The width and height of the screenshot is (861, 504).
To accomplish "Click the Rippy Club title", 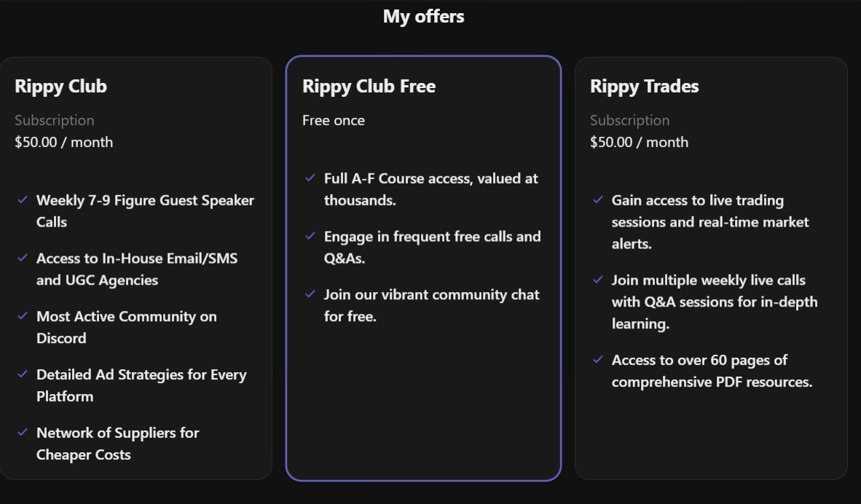I will 60,86.
